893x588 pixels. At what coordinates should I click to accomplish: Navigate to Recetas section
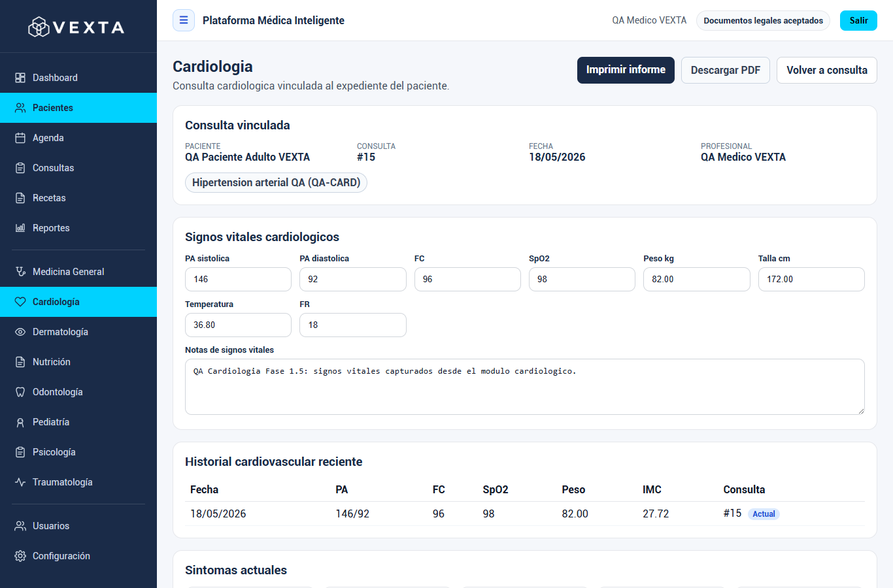pyautogui.click(x=78, y=198)
